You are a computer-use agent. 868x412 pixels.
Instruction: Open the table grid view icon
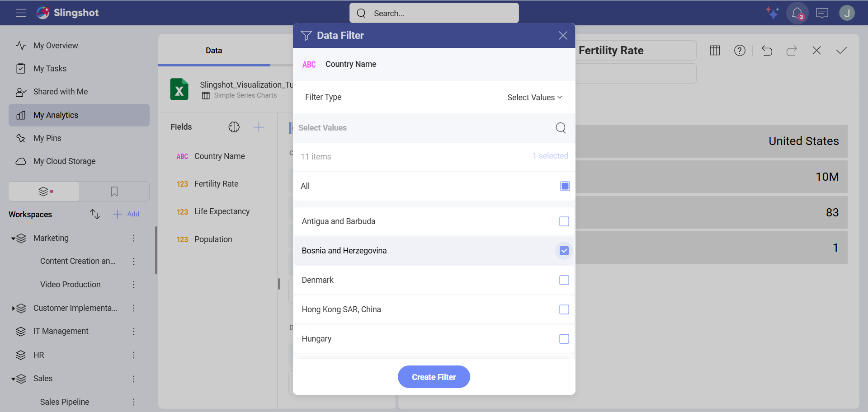click(x=715, y=50)
